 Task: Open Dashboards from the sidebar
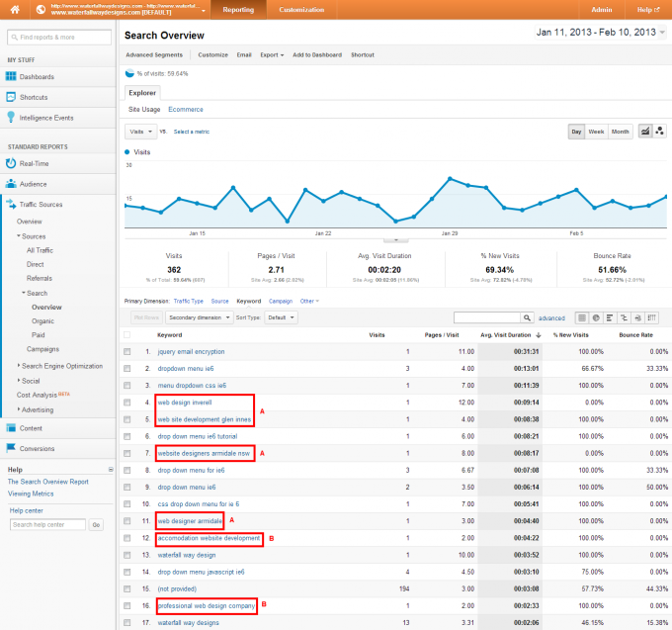point(37,76)
